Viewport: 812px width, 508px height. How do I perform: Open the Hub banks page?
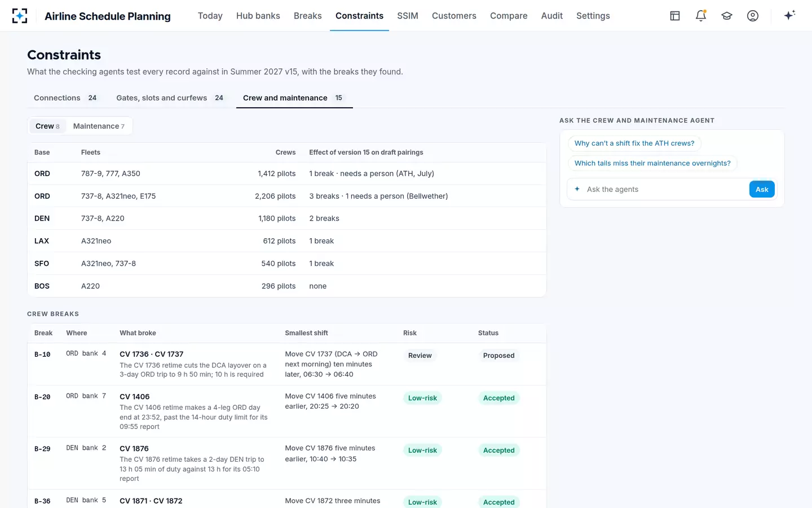coord(258,16)
